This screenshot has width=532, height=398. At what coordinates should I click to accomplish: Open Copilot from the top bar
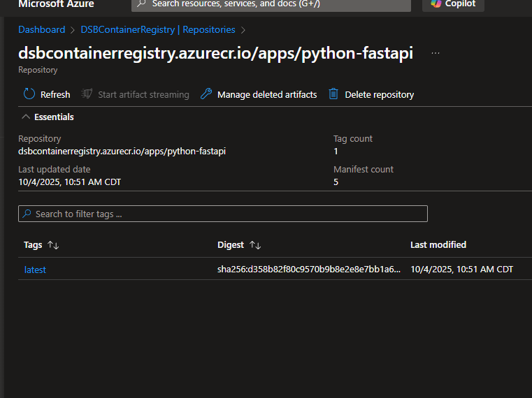pos(453,3)
